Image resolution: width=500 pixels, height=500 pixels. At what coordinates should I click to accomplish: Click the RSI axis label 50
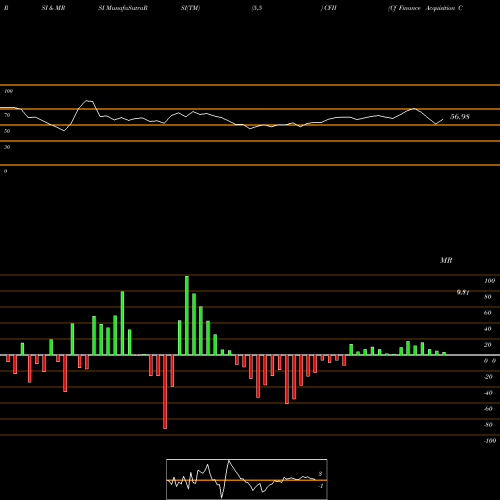[x=7, y=131]
